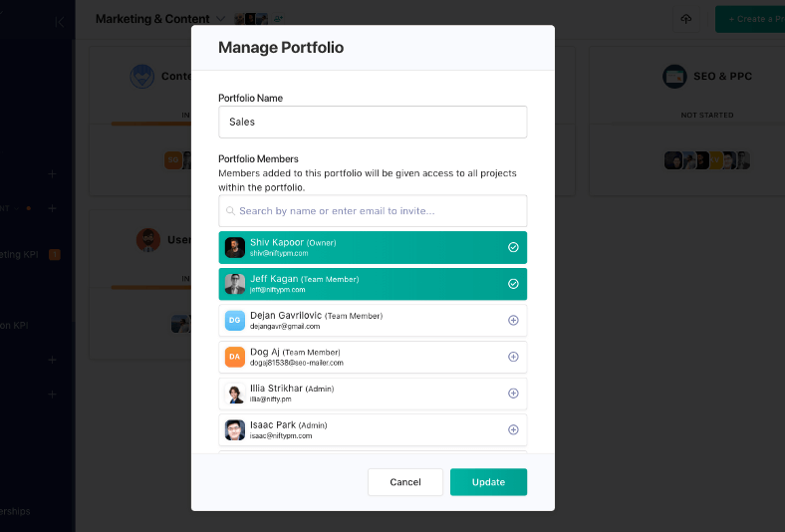
Task: Click add member icon beside header avatars
Action: point(278,19)
